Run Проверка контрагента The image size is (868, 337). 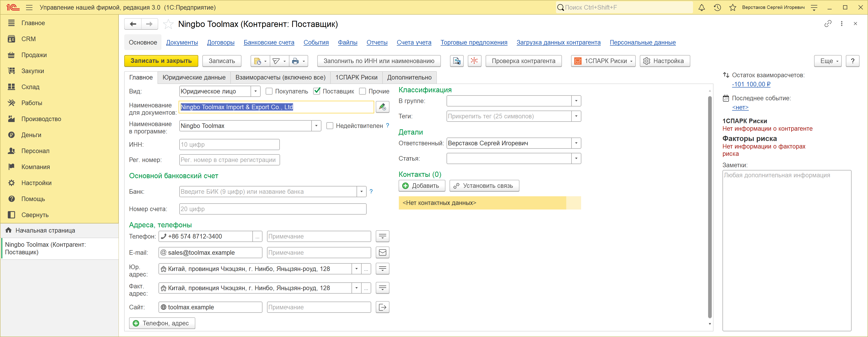(523, 61)
